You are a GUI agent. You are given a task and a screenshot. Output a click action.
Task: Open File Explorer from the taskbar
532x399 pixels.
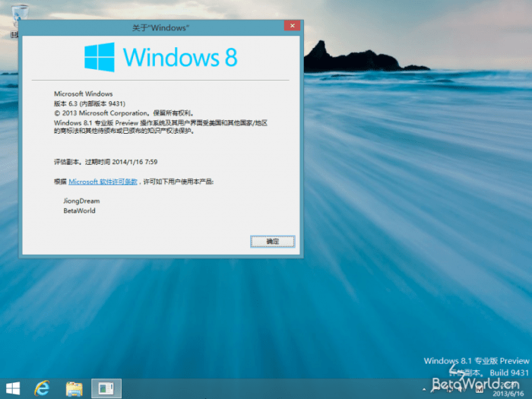[x=74, y=389]
